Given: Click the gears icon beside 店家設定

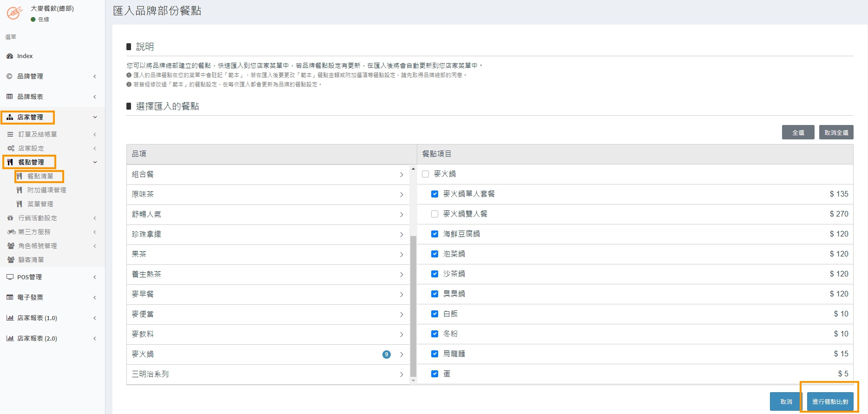Looking at the screenshot, I should (x=11, y=148).
